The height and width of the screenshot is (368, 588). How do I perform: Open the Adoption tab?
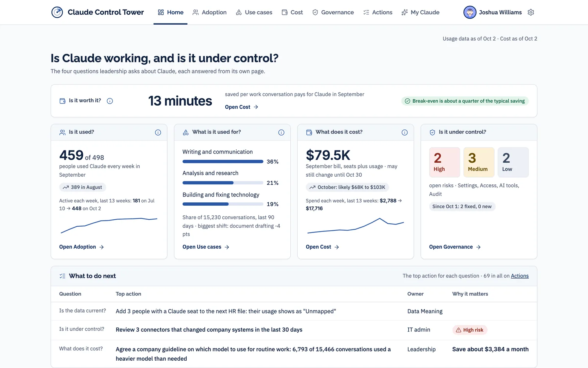point(209,12)
